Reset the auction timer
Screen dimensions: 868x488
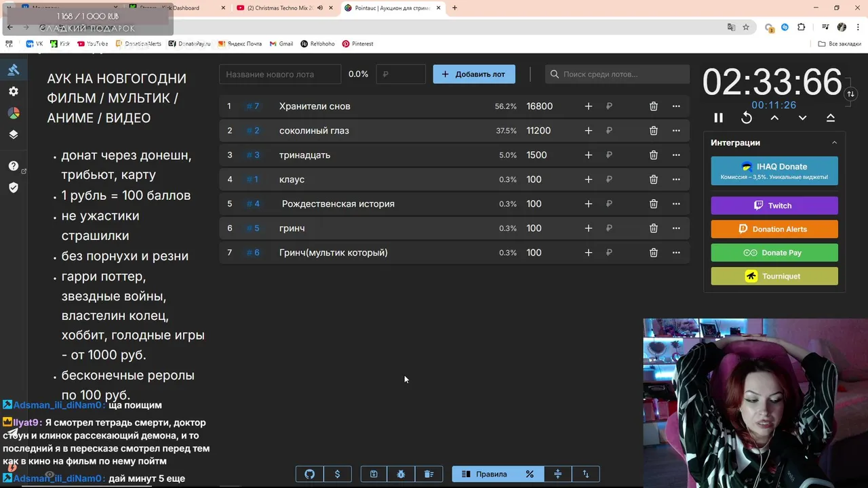tap(747, 118)
